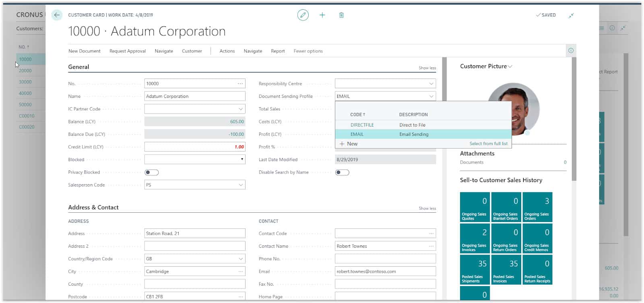Click the Documents attachments count

pyautogui.click(x=565, y=162)
